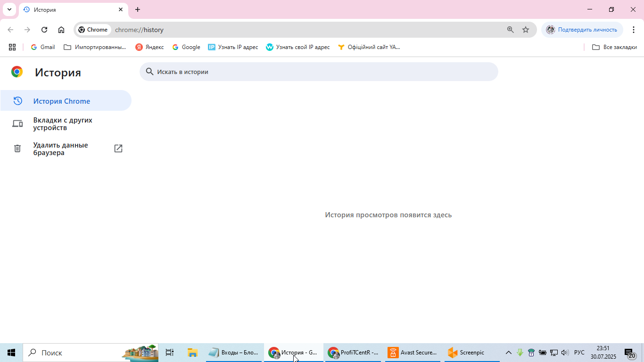Open Удалить данные браузера

[x=66, y=149]
